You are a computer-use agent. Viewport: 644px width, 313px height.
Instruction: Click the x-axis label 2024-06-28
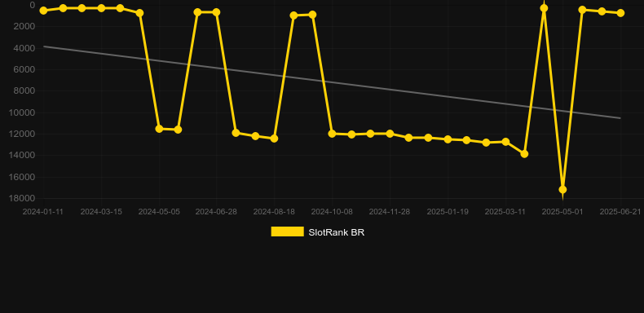[x=216, y=212]
